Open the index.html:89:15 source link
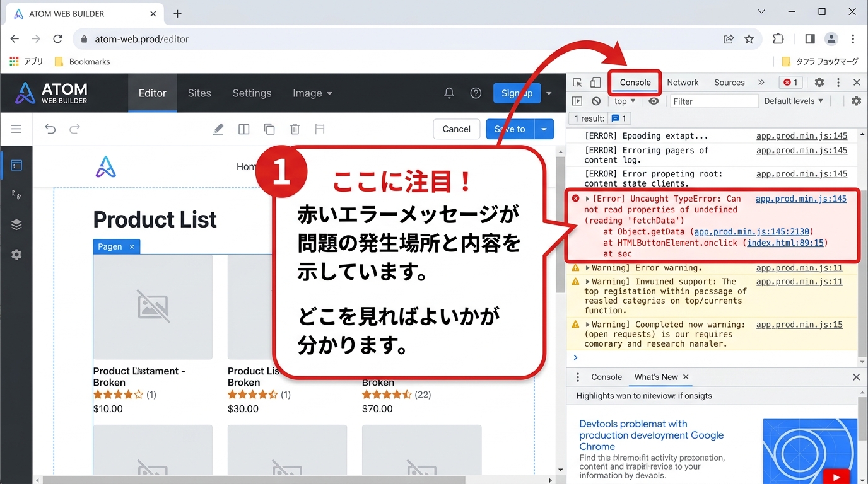 (787, 243)
